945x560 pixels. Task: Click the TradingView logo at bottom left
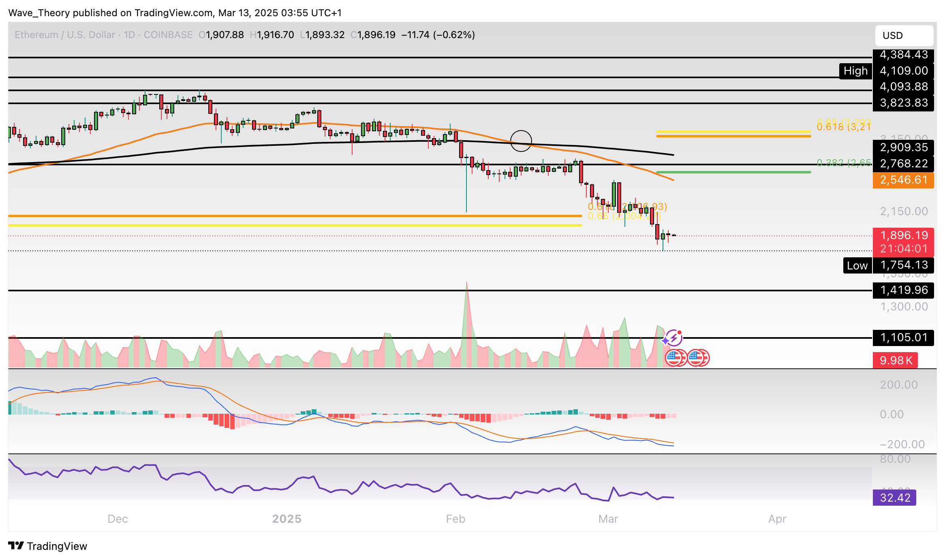(x=48, y=546)
